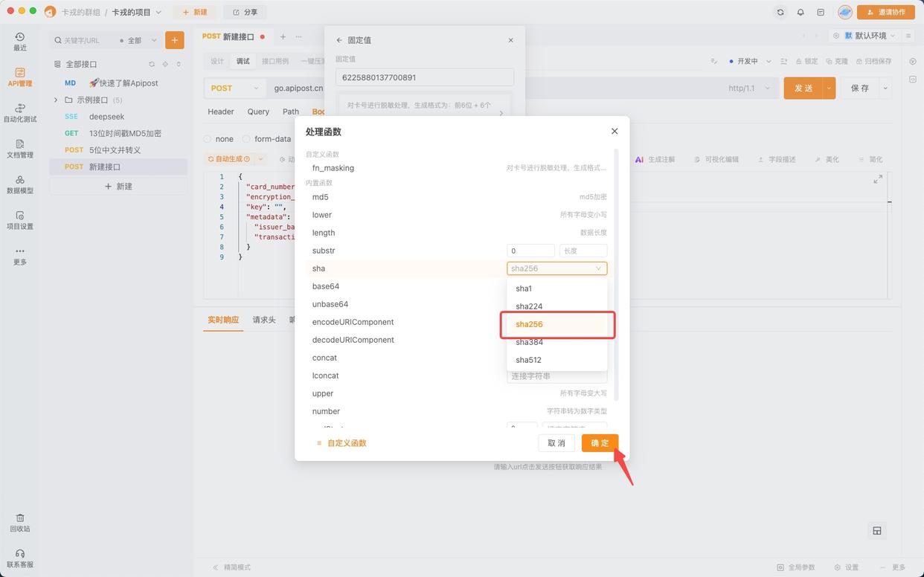Add a new tab with plus icon
This screenshot has height=577, width=924.
click(x=283, y=36)
